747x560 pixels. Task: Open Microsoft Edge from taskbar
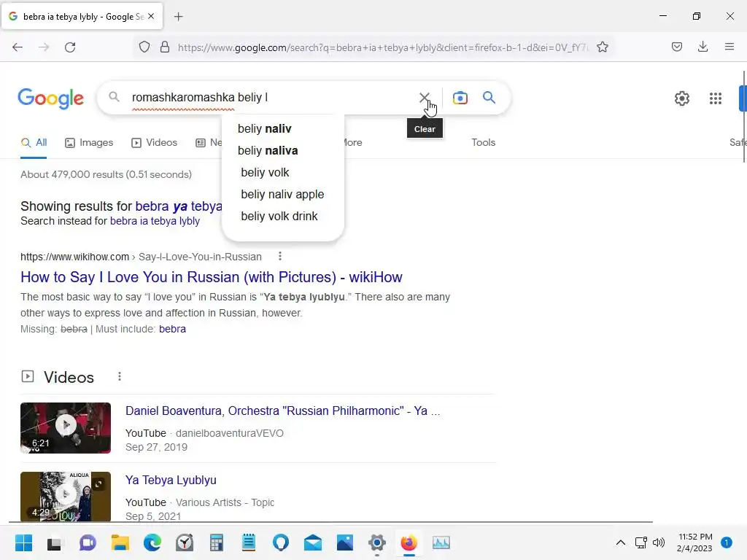[x=152, y=542]
